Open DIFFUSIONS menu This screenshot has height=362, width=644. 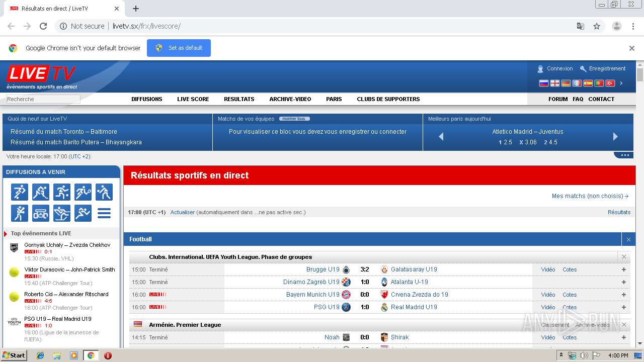[x=147, y=99]
